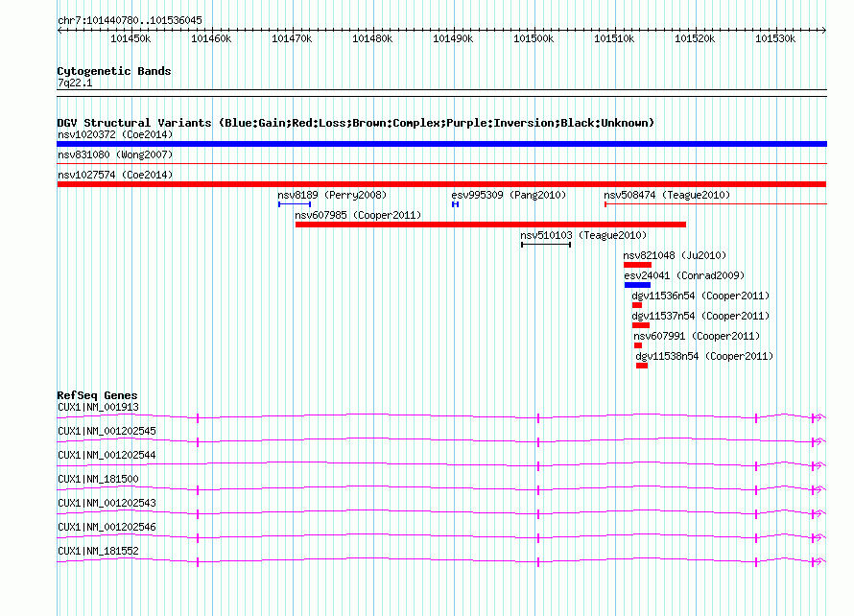Click the 101470k ruler label
This screenshot has width=854, height=616.
[x=292, y=38]
